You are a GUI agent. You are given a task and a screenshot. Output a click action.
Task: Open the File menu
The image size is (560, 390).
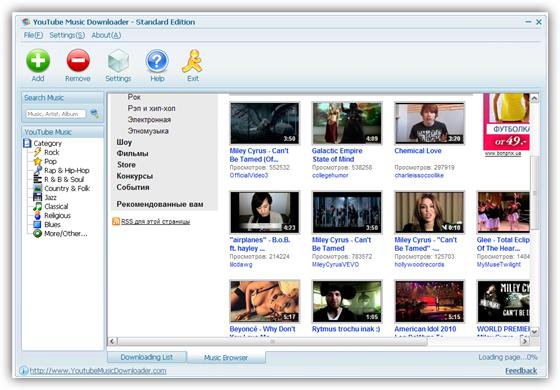click(x=33, y=35)
